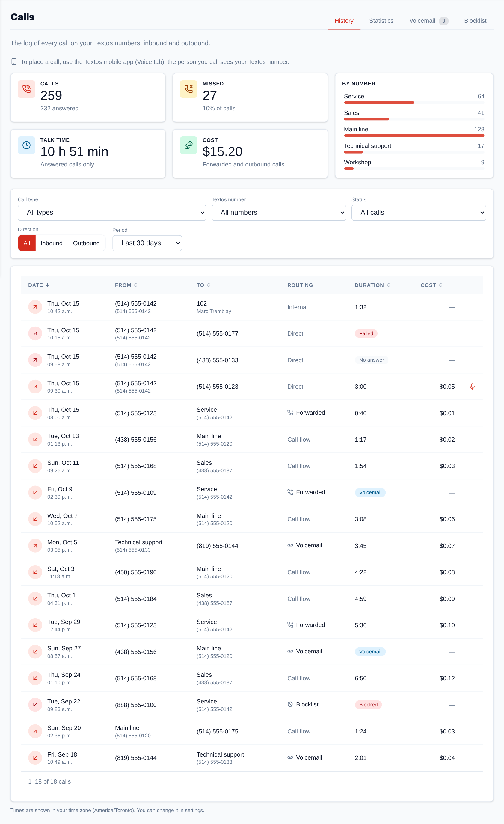
Task: Click the '6:50' duration value
Action: point(361,678)
